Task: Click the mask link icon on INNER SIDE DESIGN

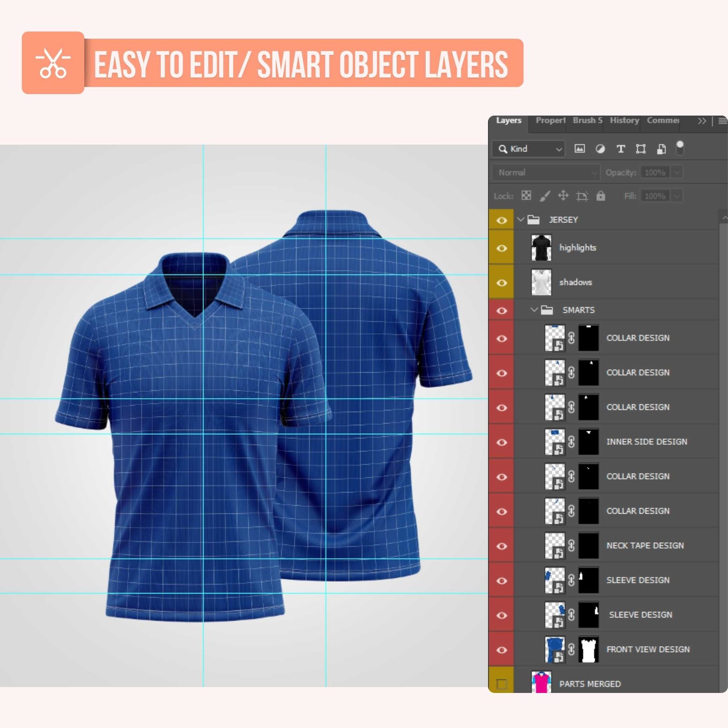Action: click(x=571, y=442)
